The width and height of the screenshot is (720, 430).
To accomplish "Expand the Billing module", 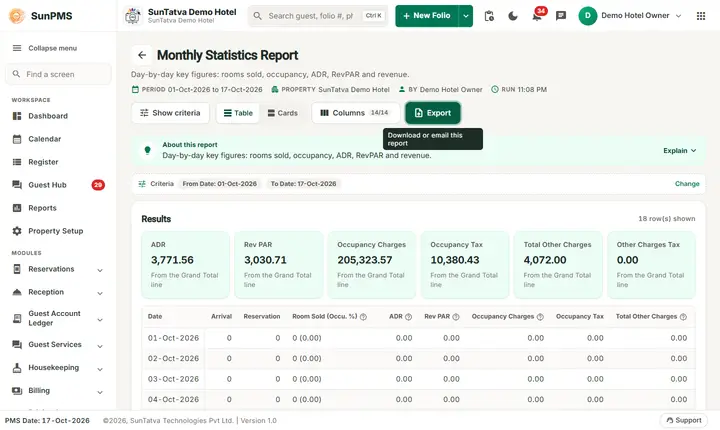I will (x=100, y=392).
